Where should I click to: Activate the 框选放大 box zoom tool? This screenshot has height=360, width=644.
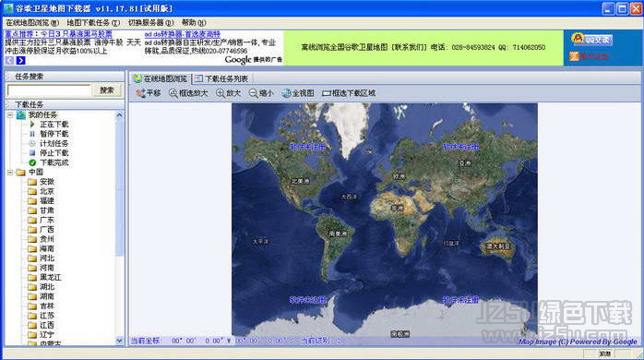188,93
